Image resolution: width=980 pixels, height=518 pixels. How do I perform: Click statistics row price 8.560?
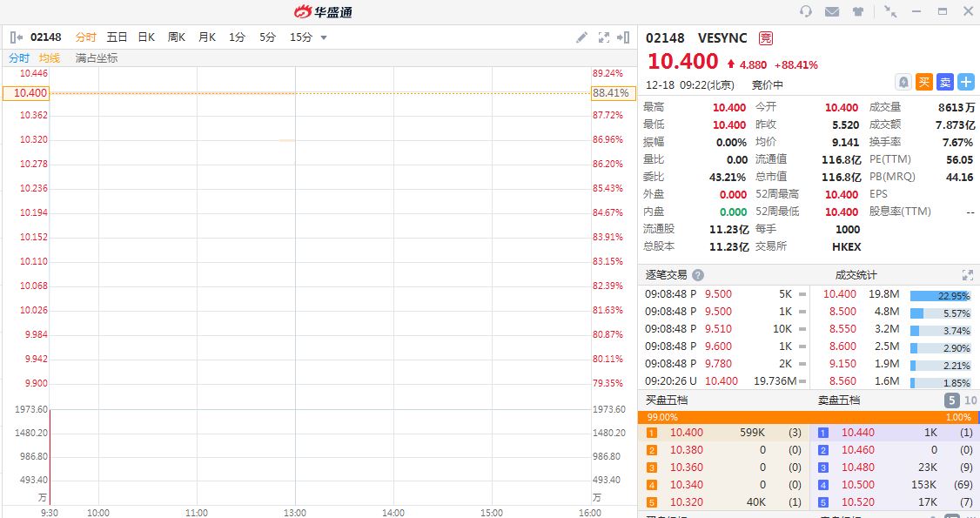[842, 380]
